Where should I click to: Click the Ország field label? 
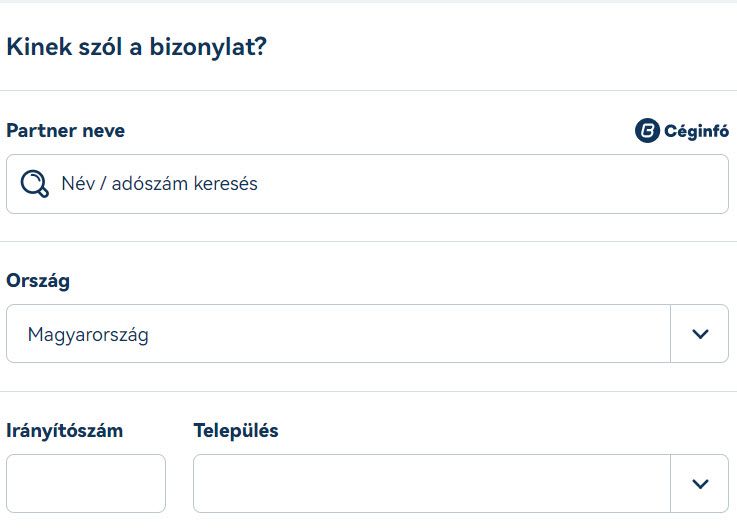coord(38,281)
